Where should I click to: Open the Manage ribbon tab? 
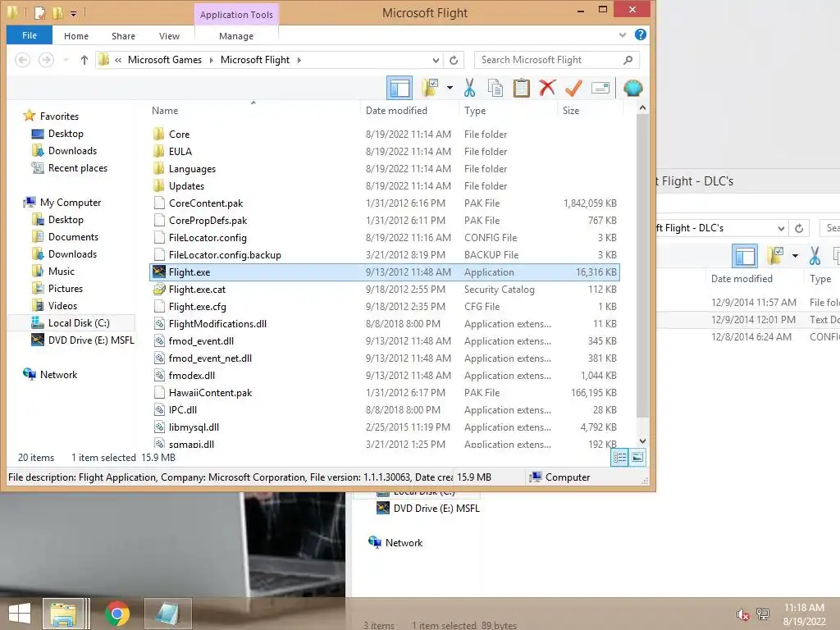coord(236,36)
